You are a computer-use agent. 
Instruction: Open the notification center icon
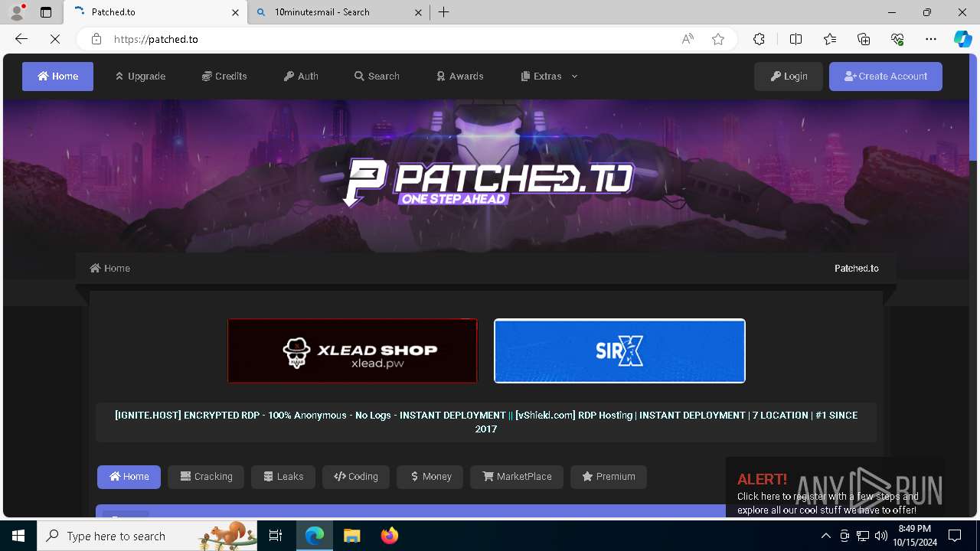pos(955,536)
